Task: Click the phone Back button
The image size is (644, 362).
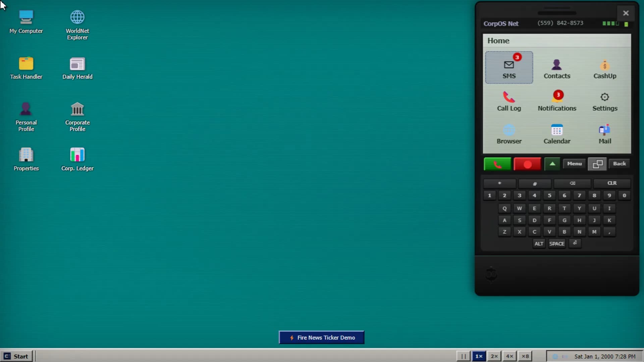Action: (619, 164)
